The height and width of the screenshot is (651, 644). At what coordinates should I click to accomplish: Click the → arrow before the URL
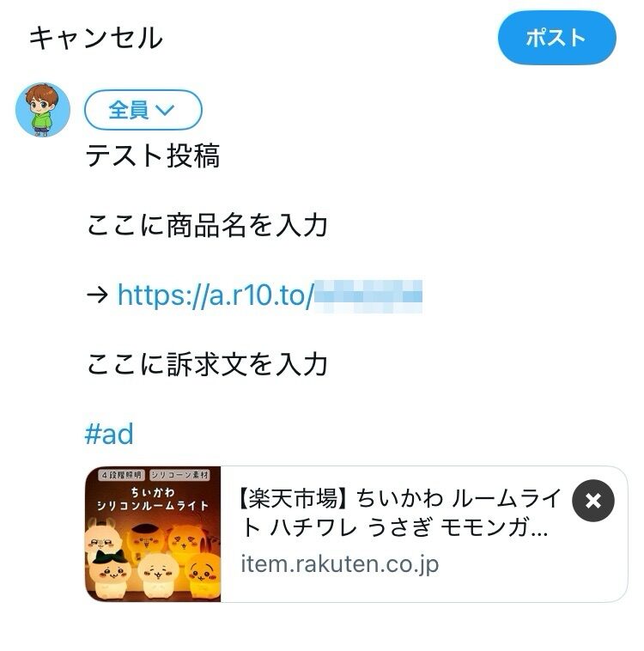pyautogui.click(x=98, y=295)
